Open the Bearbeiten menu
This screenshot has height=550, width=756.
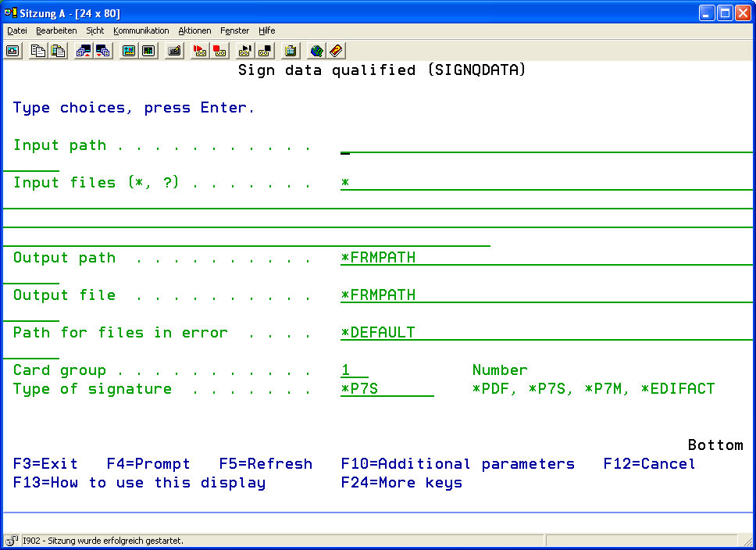pos(56,30)
